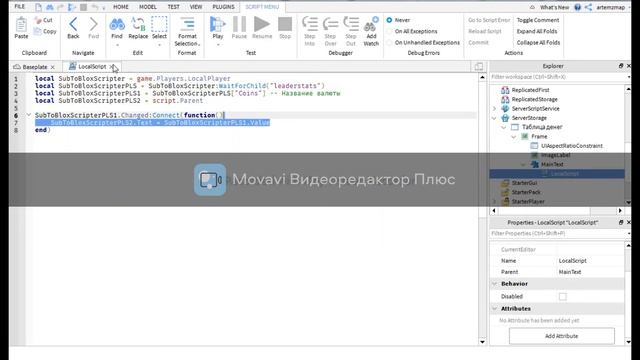This screenshot has width=640, height=360.
Task: Expand the ServerScriptService tree node
Action: 494,109
